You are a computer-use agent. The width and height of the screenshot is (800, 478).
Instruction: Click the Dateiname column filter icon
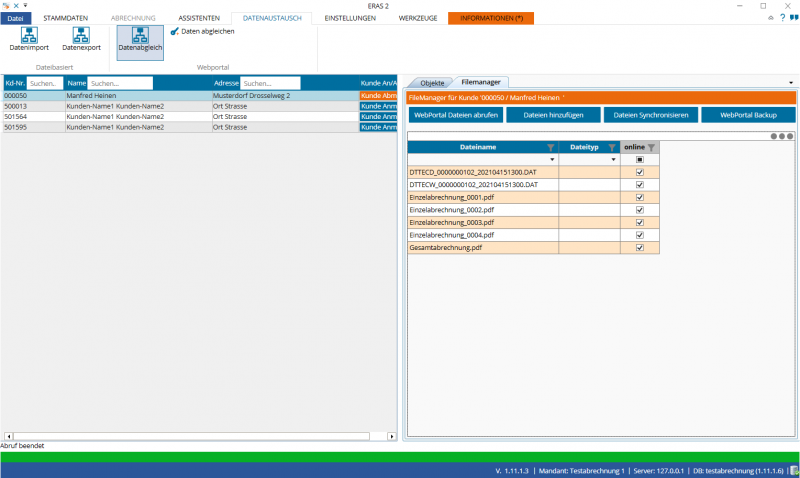click(x=551, y=147)
